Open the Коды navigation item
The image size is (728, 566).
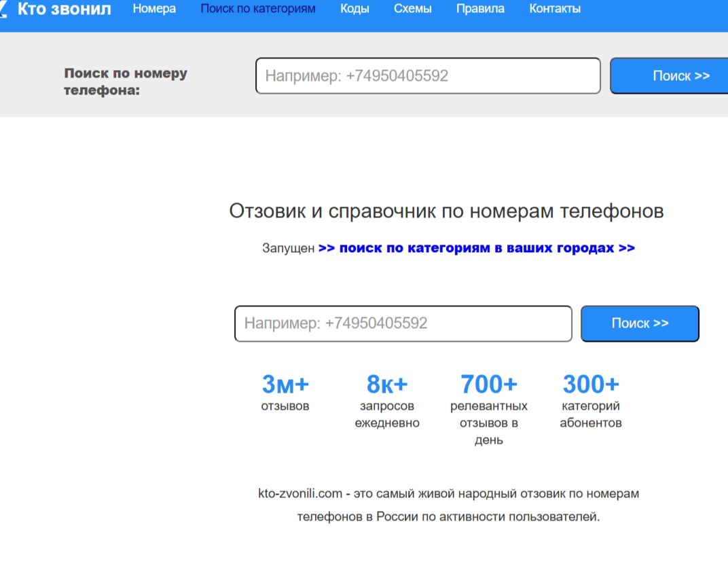pyautogui.click(x=354, y=10)
